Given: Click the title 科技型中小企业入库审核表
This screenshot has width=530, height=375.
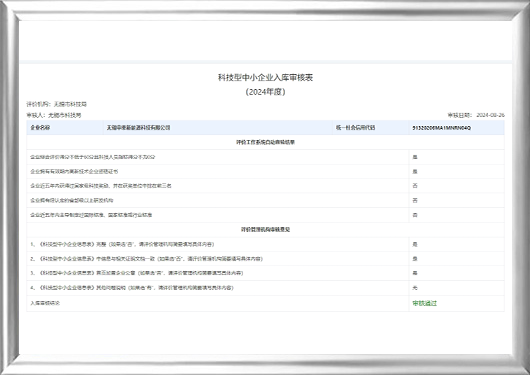Looking at the screenshot, I should (x=265, y=77).
